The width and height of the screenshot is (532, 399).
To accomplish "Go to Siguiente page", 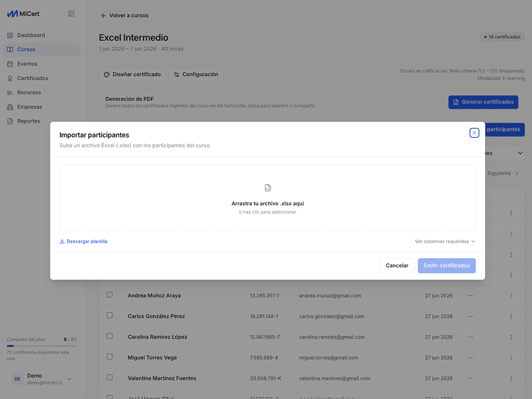I will tap(503, 173).
